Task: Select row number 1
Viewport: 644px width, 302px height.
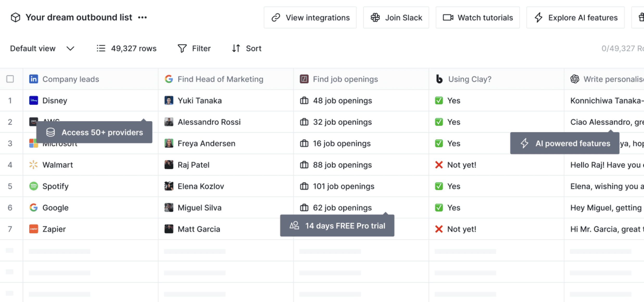Action: click(x=10, y=100)
